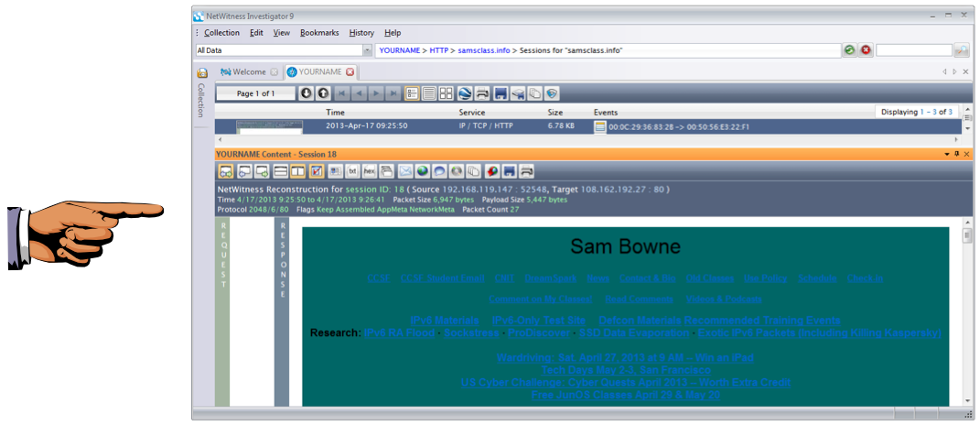Export sessions with tray disk icon
This screenshot has width=980, height=425.
click(518, 93)
